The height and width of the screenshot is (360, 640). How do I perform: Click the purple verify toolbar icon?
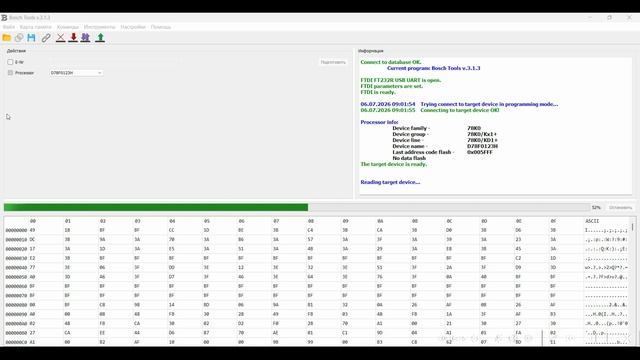[x=85, y=38]
